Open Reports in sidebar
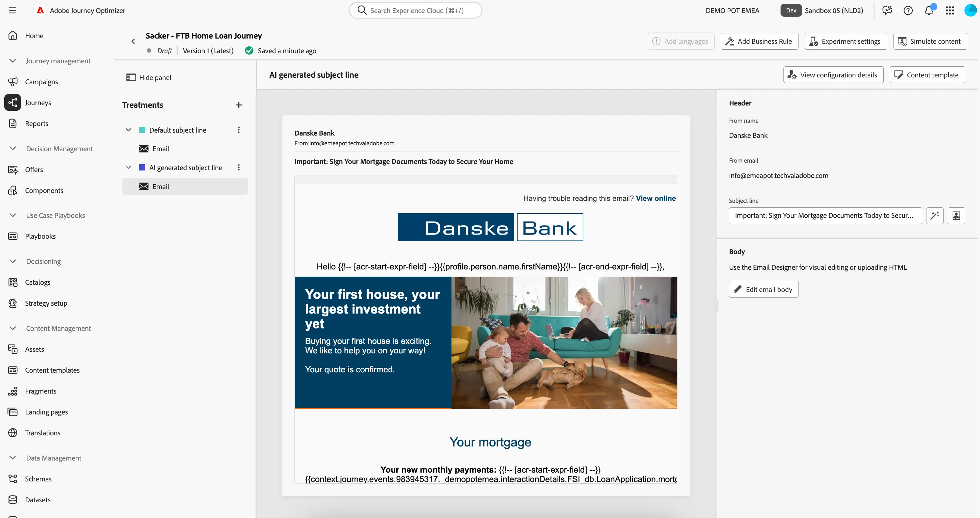This screenshot has width=980, height=518. pyautogui.click(x=37, y=123)
